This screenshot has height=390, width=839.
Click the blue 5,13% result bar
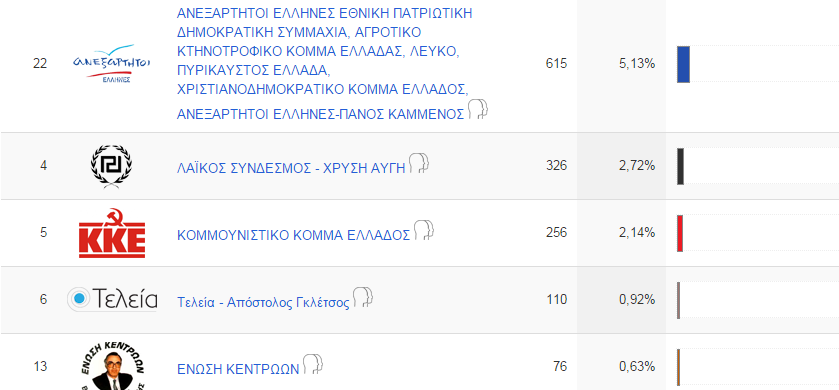tap(683, 64)
